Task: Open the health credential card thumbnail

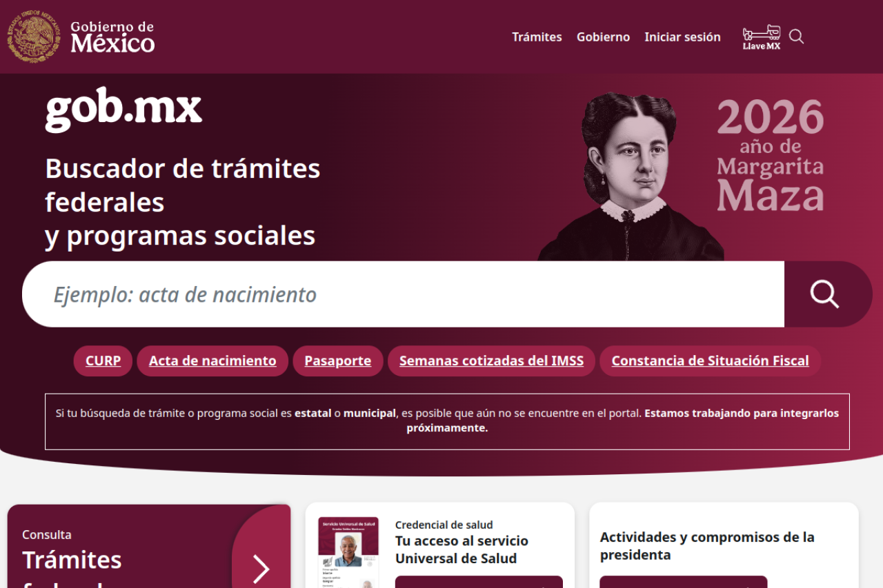Action: pyautogui.click(x=348, y=552)
